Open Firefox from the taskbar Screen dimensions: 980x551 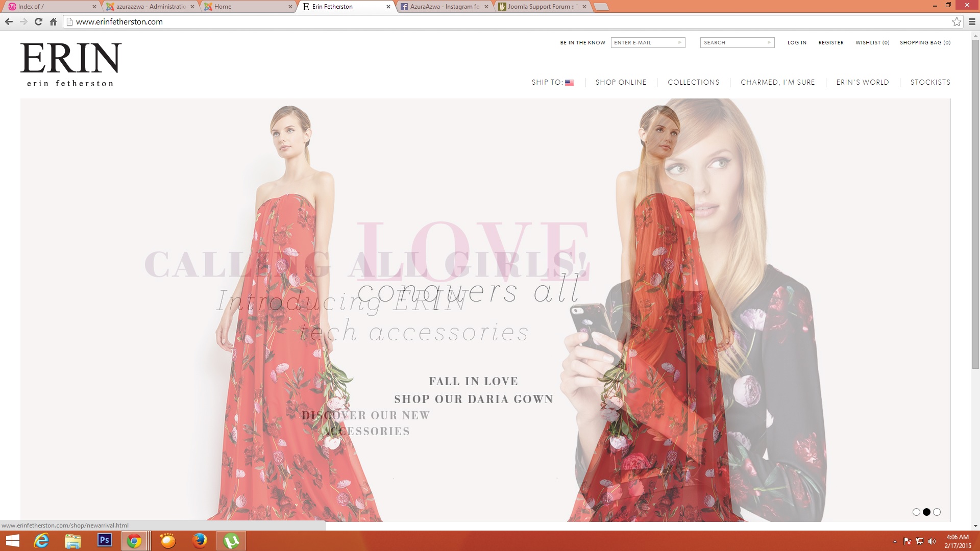tap(200, 541)
